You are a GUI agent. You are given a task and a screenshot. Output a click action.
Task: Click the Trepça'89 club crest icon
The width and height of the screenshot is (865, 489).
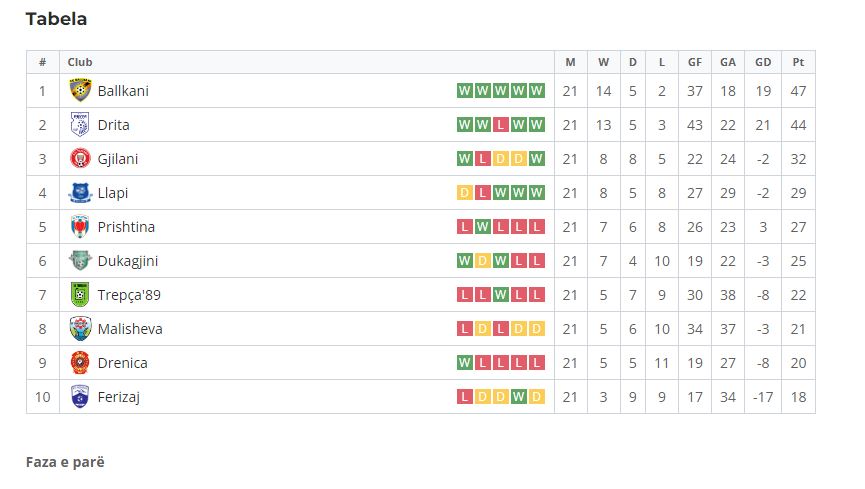pos(80,295)
